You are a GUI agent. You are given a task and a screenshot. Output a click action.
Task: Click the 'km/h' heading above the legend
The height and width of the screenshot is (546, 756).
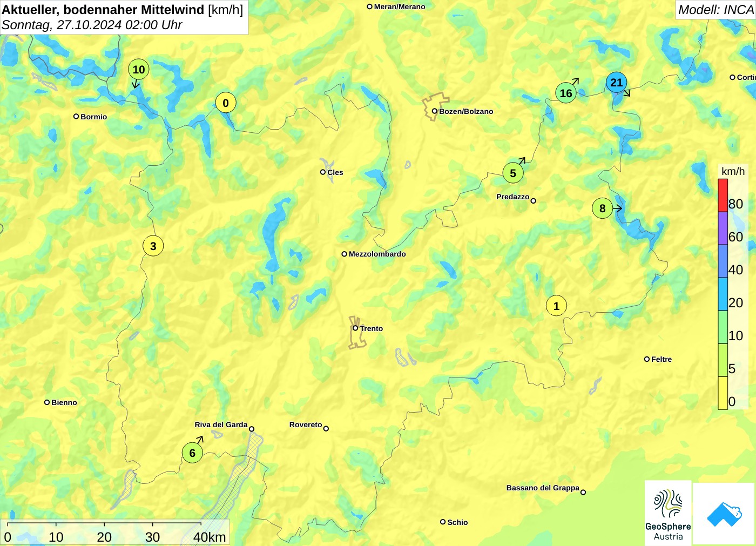tap(733, 171)
